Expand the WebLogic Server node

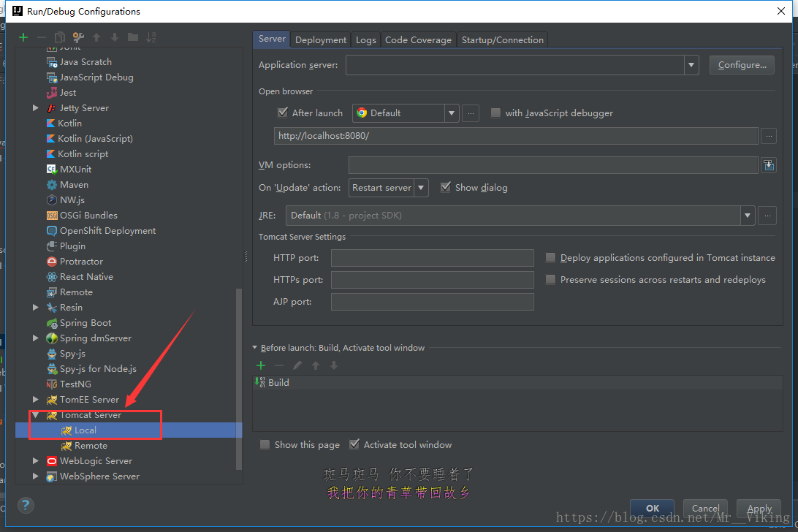(35, 460)
